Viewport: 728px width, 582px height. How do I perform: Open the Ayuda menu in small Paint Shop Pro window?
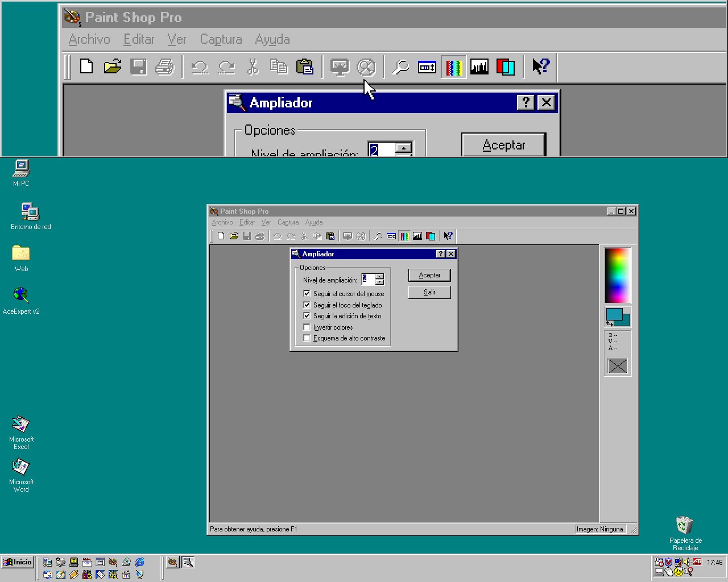click(x=314, y=222)
